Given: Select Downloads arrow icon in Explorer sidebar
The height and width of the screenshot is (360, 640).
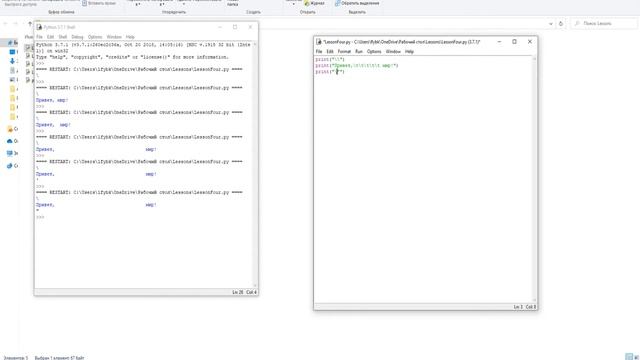Looking at the screenshot, I should click(x=12, y=61).
